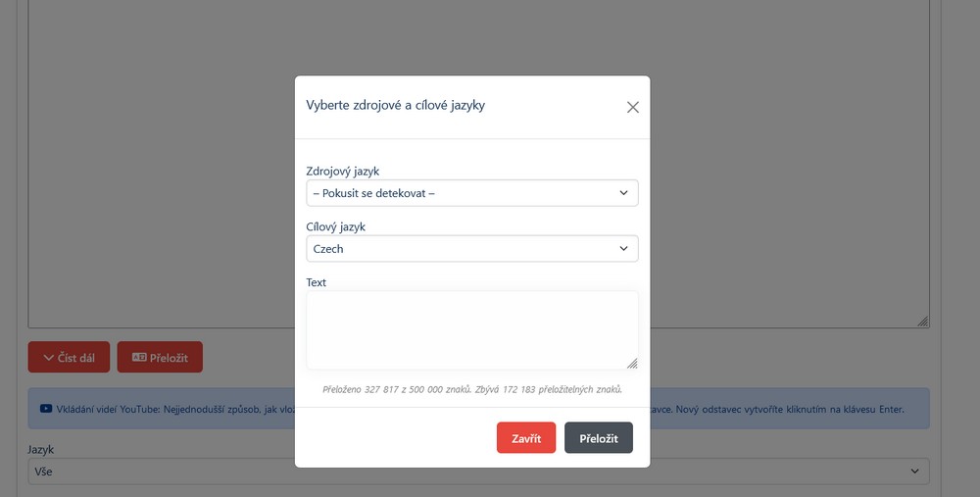Click the Text label above the dialog textarea
Viewport: 980px width, 497px height.
[317, 282]
